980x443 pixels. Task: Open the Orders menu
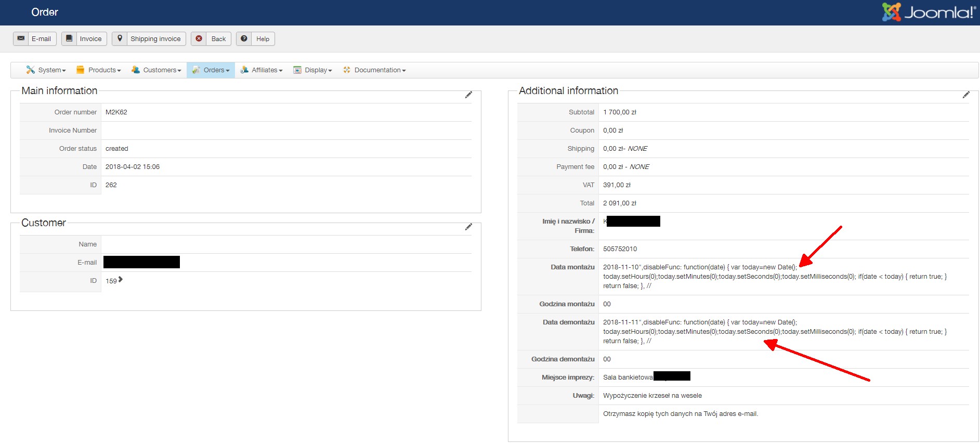[211, 70]
